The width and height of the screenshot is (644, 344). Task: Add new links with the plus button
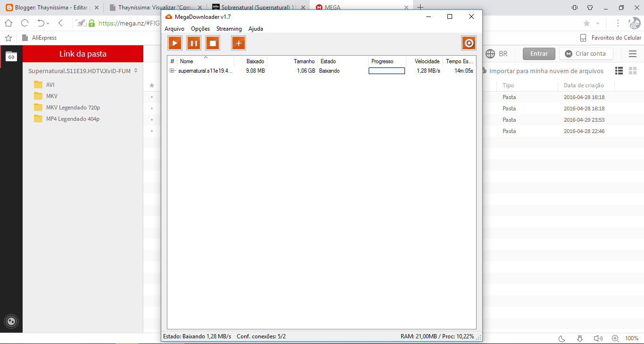[x=239, y=43]
